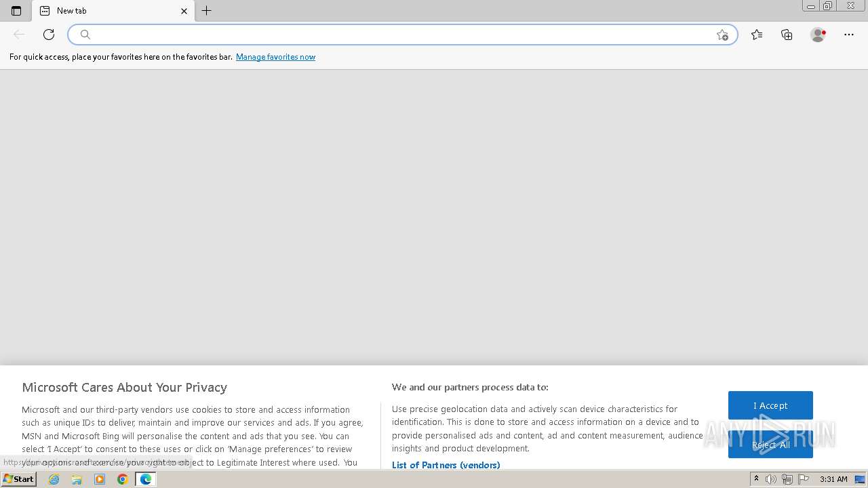Reject cookies with Reject All button
The height and width of the screenshot is (488, 868).
point(770,445)
